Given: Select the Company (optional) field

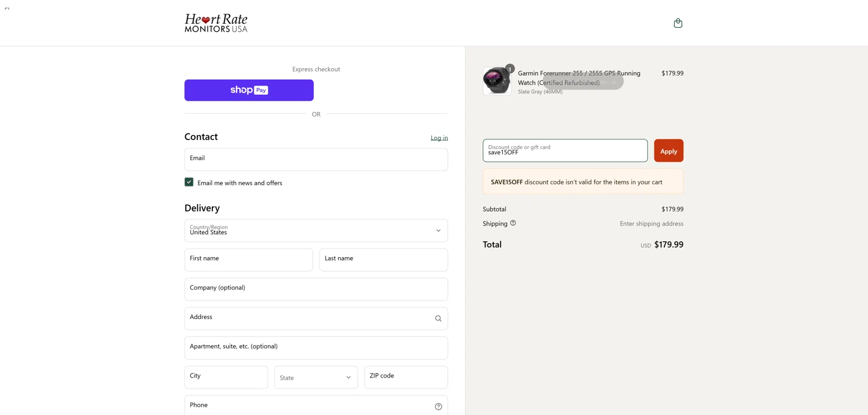Looking at the screenshot, I should (x=316, y=289).
